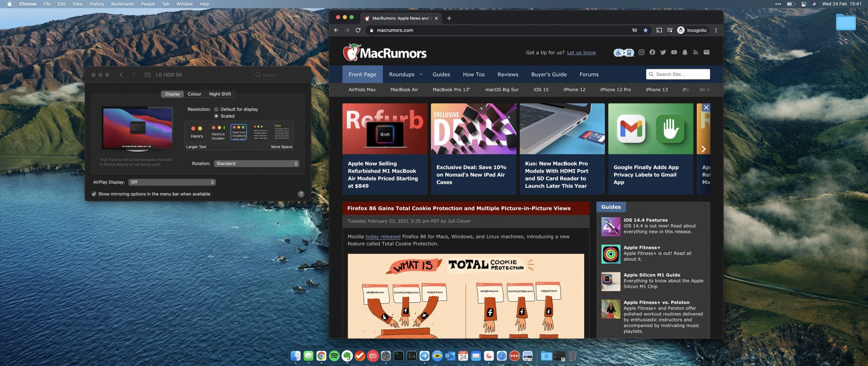Open the Bookmarks menu in menu bar
868x366 pixels.
tap(122, 4)
